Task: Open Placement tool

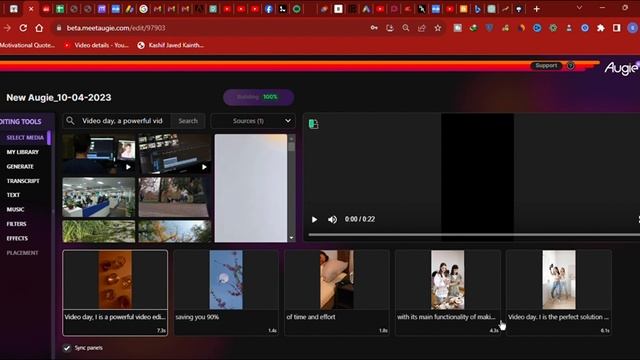Action: 22,253
